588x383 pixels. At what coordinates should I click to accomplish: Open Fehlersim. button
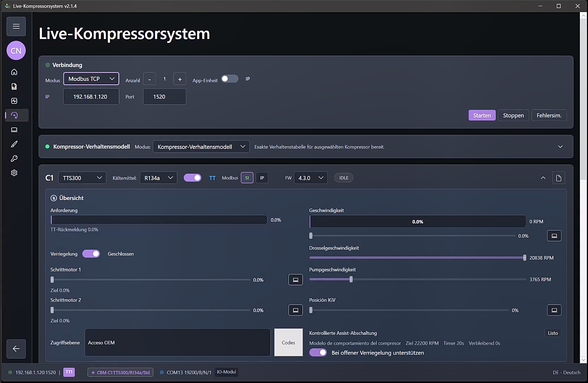click(549, 115)
